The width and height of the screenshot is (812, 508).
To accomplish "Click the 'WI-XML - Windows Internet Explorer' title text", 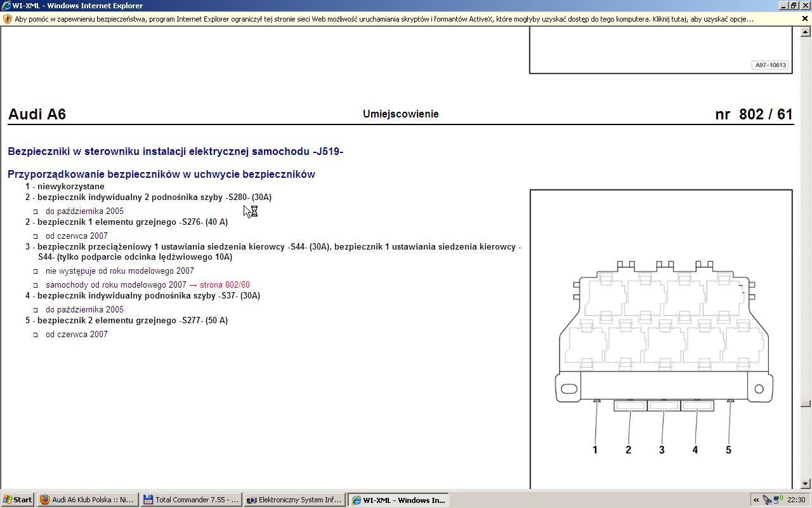I will click(x=77, y=6).
